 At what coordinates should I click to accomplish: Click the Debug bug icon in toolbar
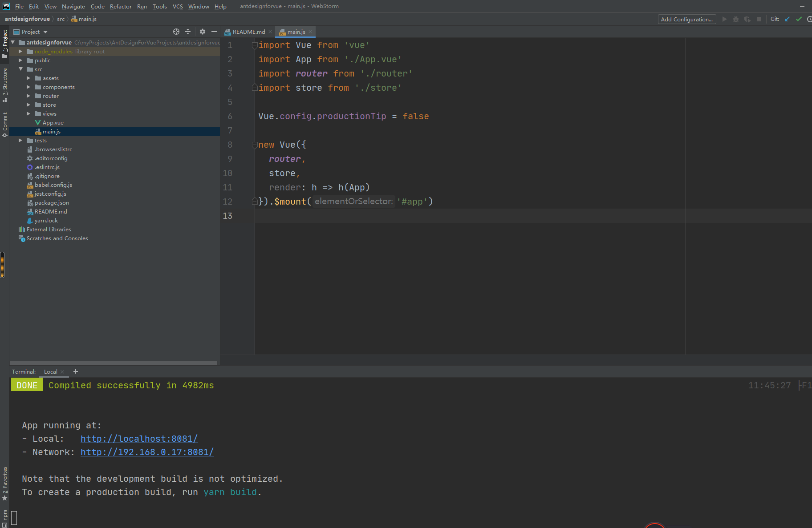coord(736,19)
